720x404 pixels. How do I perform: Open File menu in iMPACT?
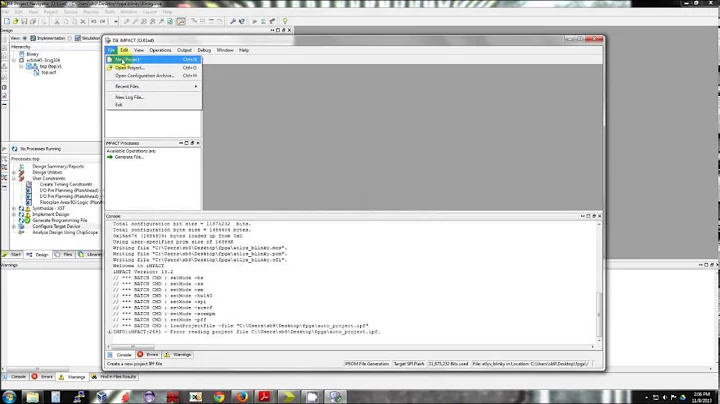(x=111, y=50)
